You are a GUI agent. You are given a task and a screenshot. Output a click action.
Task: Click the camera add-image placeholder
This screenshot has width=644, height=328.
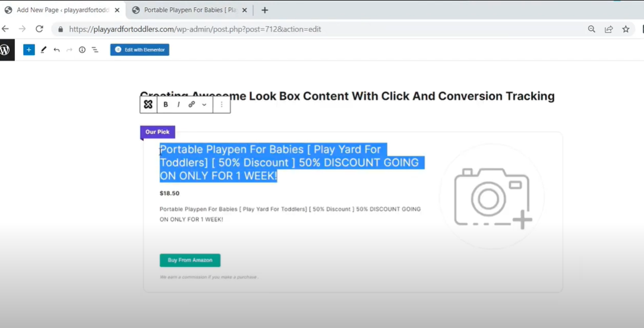tap(492, 197)
